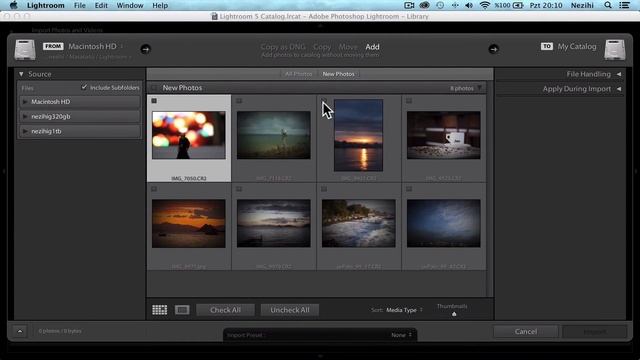
Task: Click the Time Machine clock icon
Action: (x=440, y=5)
